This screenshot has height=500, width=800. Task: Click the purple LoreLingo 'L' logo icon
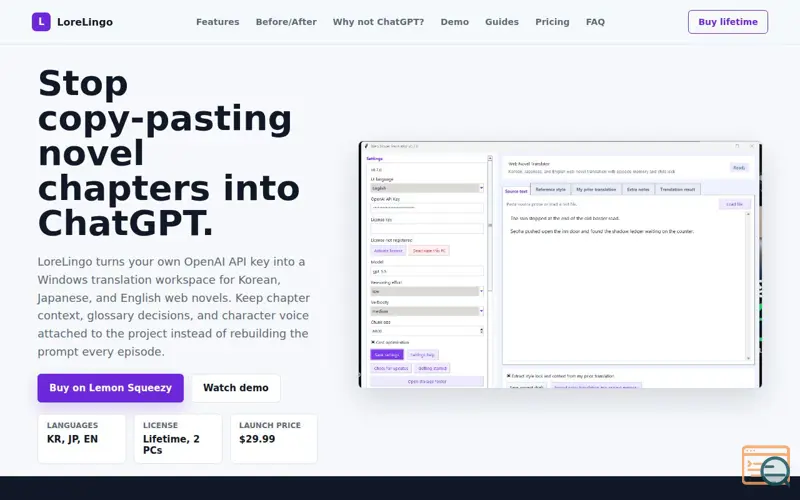point(41,22)
